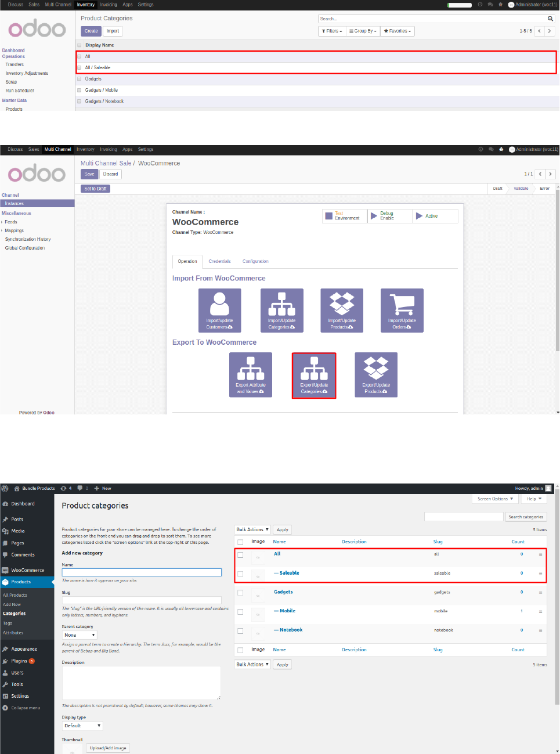The width and height of the screenshot is (560, 754).
Task: Open the WordPress logo menu
Action: click(5, 488)
